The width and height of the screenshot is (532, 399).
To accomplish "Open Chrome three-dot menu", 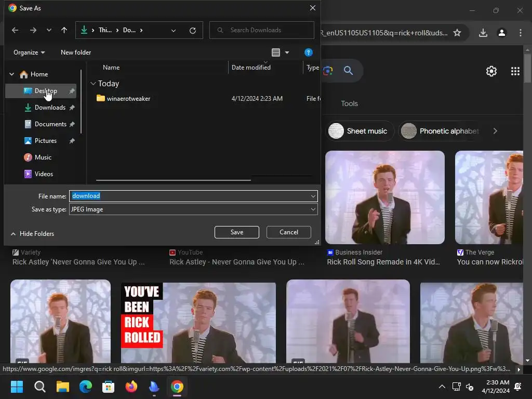I will pos(521,33).
